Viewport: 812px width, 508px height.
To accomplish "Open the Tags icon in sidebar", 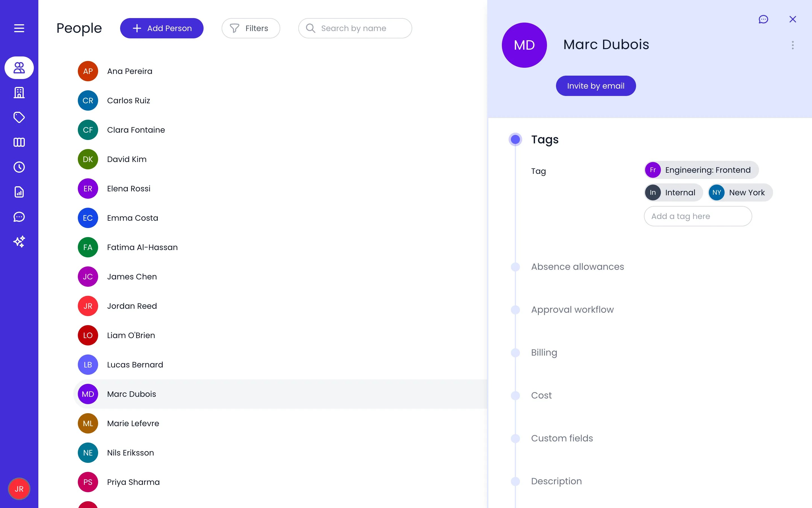I will (19, 118).
